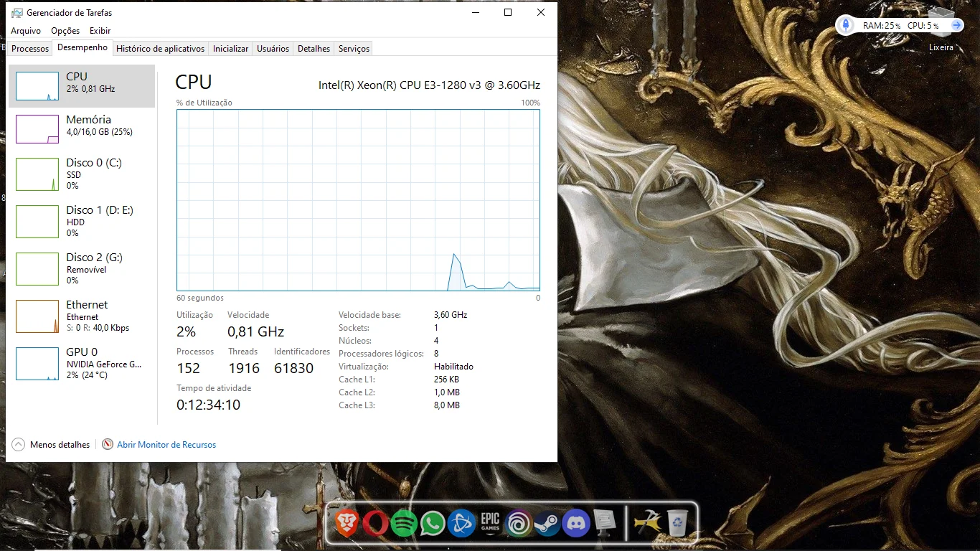The height and width of the screenshot is (551, 980).
Task: Click the Cache L1 value 256 KB
Action: tap(446, 380)
